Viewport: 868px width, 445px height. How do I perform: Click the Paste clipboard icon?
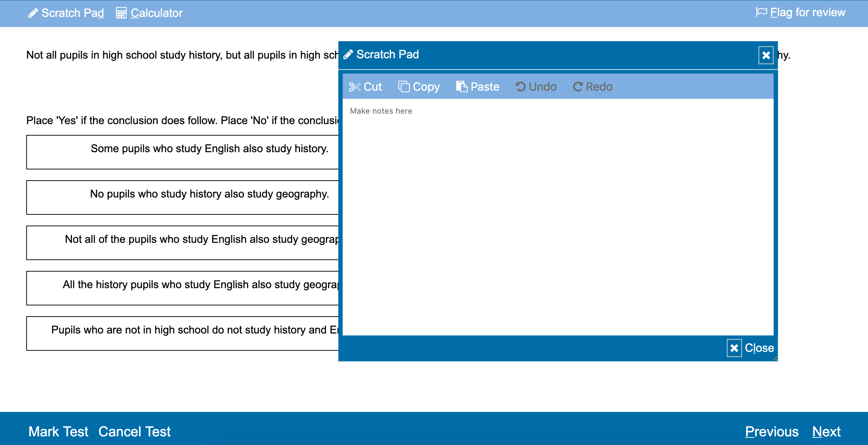click(462, 87)
